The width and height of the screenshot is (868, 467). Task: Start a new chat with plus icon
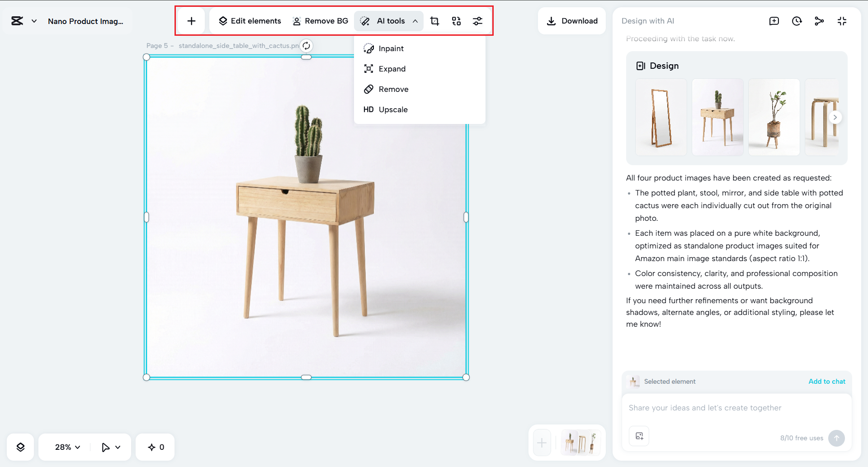[774, 21]
